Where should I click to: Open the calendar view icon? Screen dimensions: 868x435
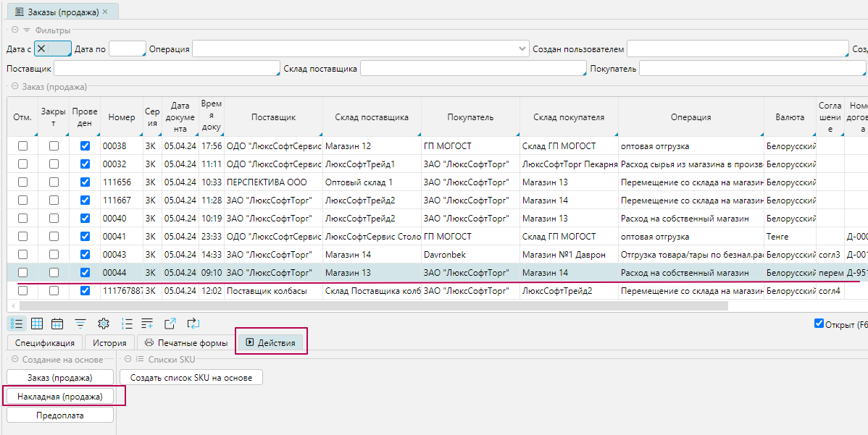(x=57, y=324)
